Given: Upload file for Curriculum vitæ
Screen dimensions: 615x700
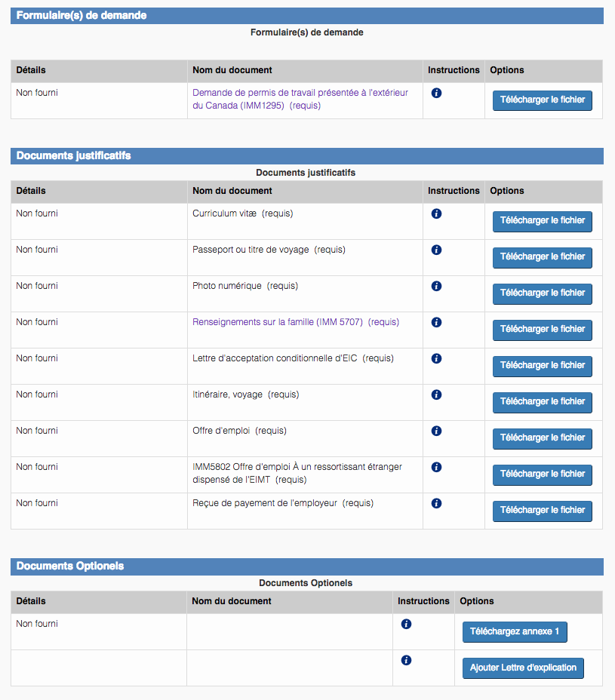Looking at the screenshot, I should click(x=542, y=221).
